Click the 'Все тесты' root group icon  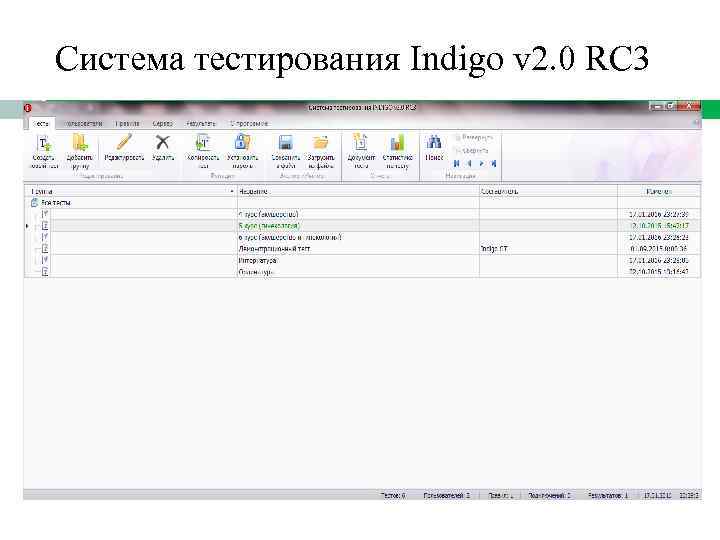point(34,202)
